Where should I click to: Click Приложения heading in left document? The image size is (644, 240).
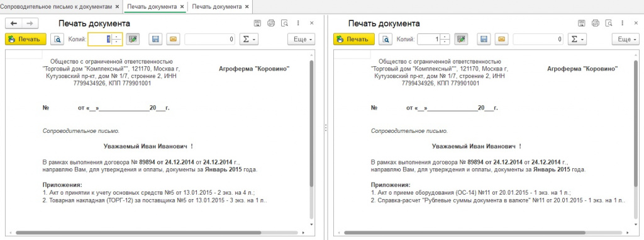(x=62, y=185)
